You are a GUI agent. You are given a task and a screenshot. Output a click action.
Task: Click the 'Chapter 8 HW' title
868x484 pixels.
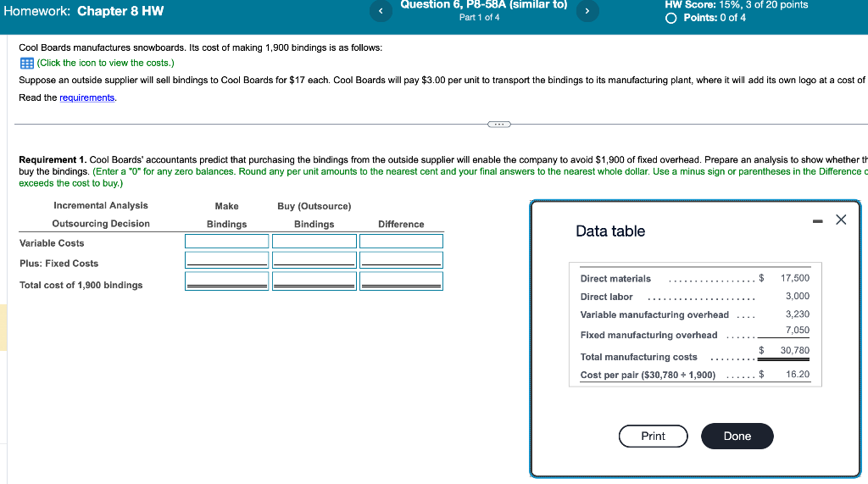click(x=120, y=11)
